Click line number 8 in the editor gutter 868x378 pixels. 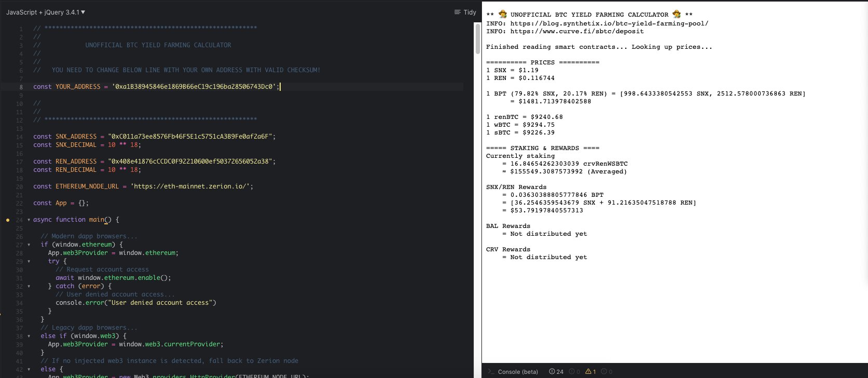point(21,87)
